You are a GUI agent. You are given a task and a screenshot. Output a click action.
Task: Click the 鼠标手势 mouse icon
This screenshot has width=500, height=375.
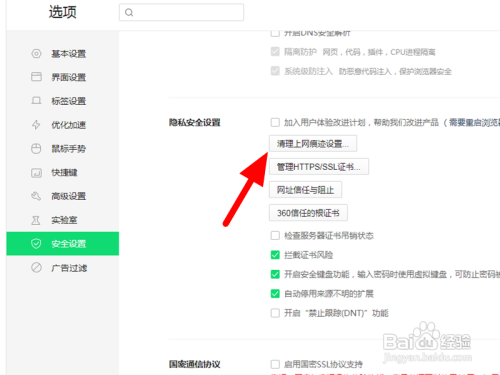click(36, 149)
